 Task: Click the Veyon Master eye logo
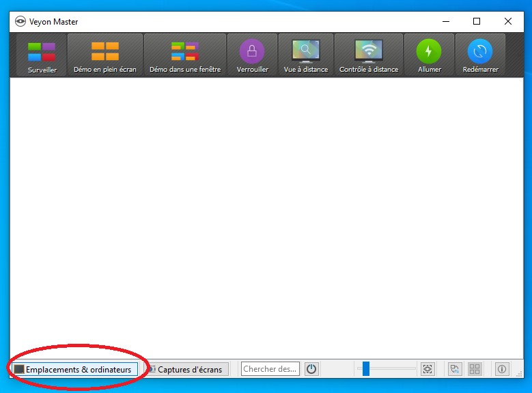(20, 21)
